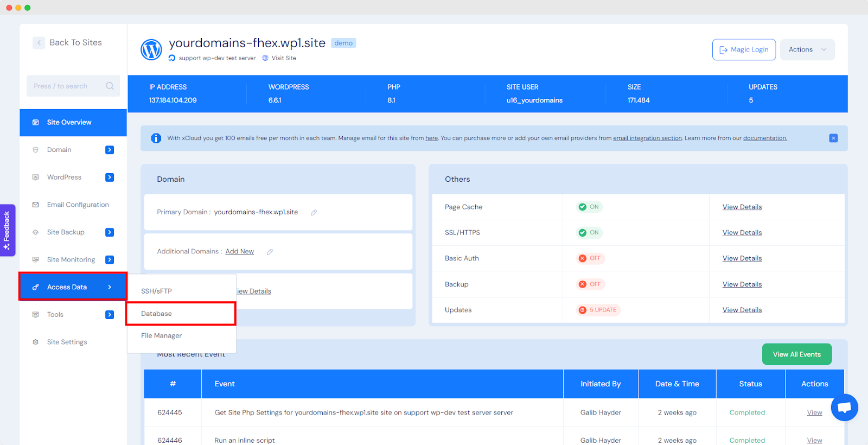Open Site Settings in the sidebar

point(73,342)
